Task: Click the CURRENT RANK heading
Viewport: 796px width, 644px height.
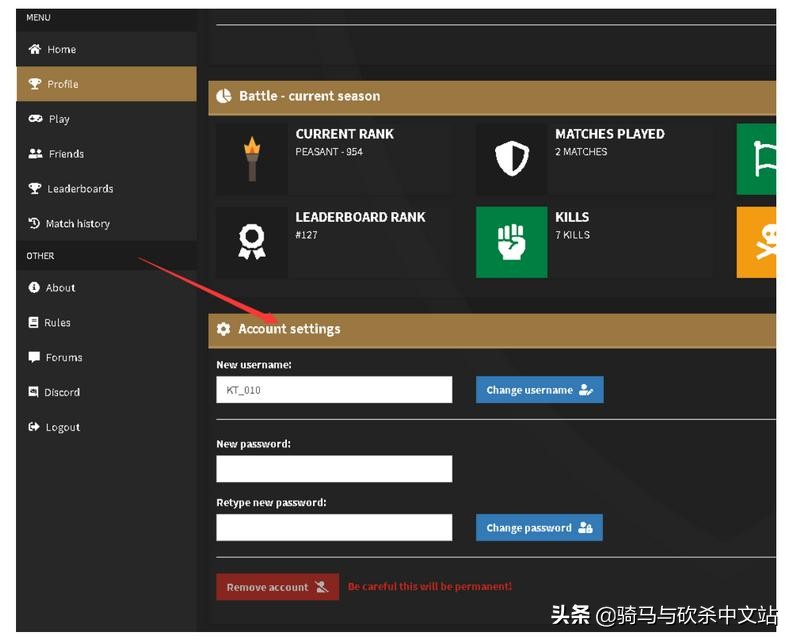Action: (x=345, y=134)
